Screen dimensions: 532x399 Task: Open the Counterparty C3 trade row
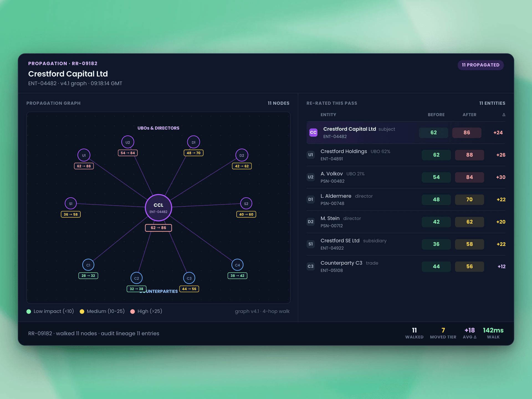pyautogui.click(x=406, y=266)
